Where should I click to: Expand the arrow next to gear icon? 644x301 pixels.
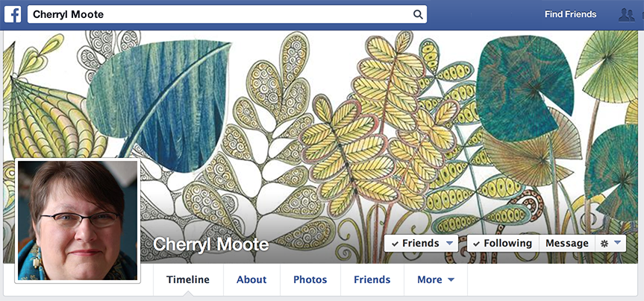click(617, 243)
